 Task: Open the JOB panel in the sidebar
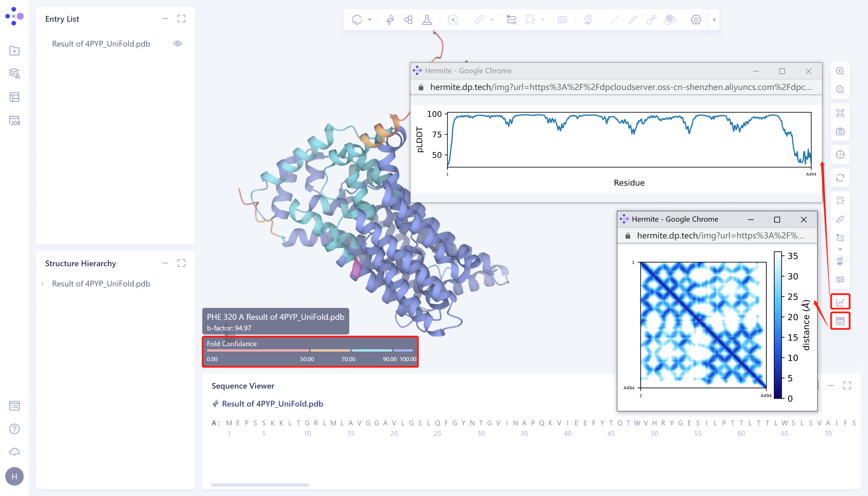pos(14,121)
